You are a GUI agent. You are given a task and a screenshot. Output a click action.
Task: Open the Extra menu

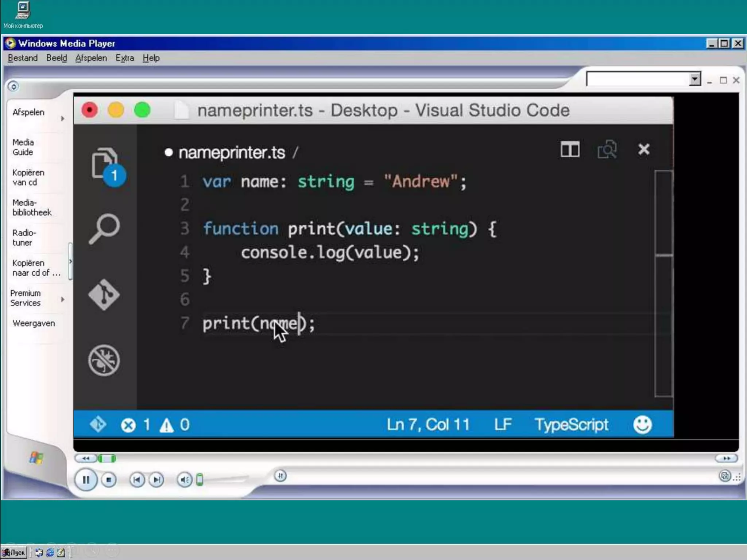(125, 58)
